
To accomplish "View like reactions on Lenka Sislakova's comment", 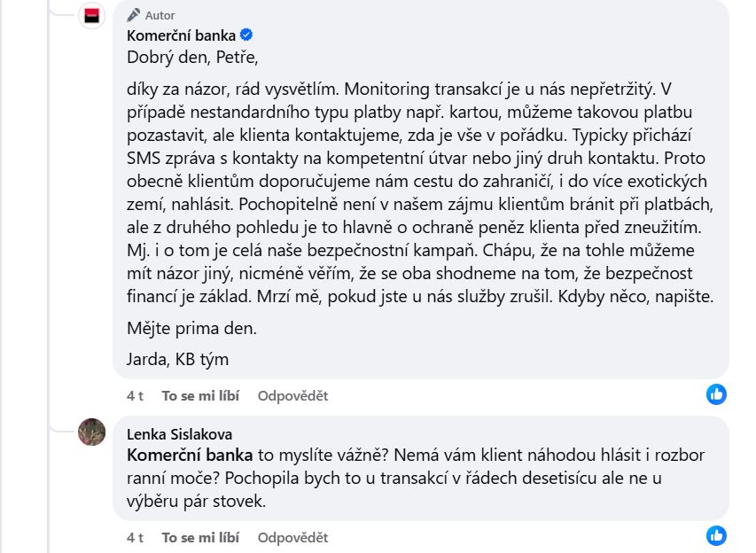I will 716,535.
